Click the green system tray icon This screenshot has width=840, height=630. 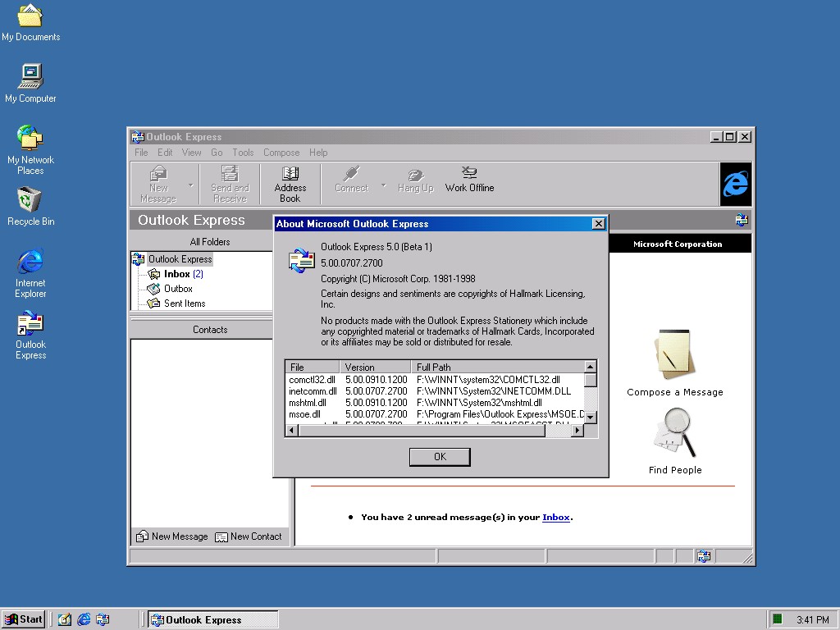tap(778, 620)
